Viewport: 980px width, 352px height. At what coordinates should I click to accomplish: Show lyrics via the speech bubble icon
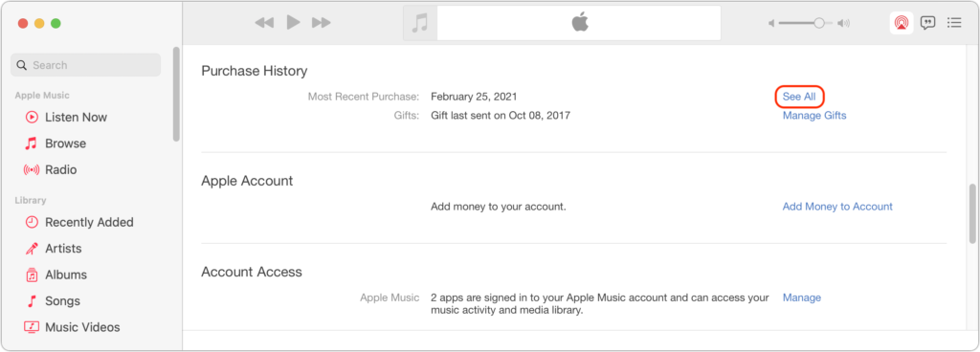[x=928, y=23]
